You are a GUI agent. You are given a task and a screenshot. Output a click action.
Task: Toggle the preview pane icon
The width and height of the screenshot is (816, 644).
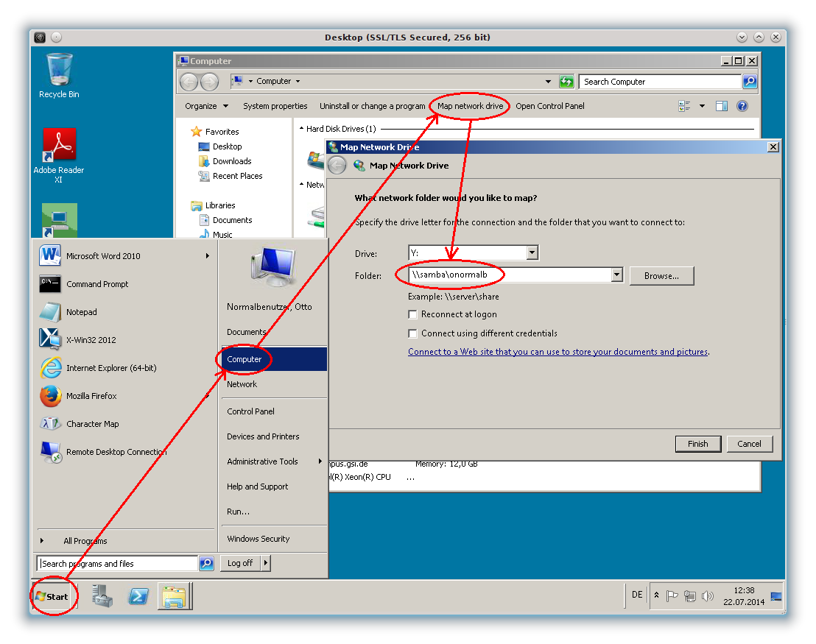tap(721, 106)
